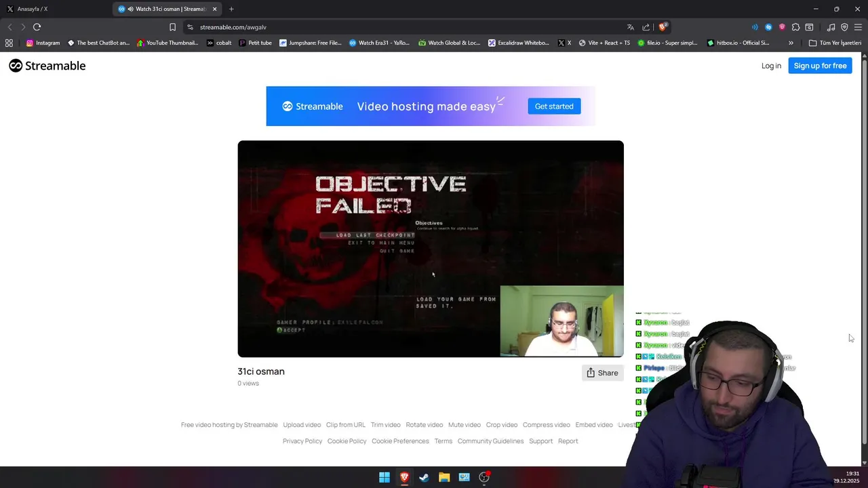Open the Jumpshare bookmark
This screenshot has width=868, height=488.
[x=310, y=43]
